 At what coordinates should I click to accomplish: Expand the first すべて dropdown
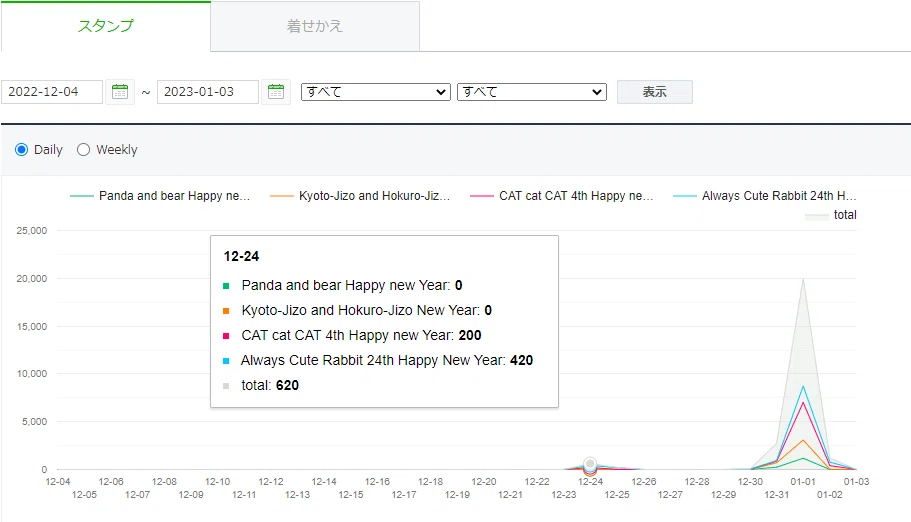(x=375, y=92)
